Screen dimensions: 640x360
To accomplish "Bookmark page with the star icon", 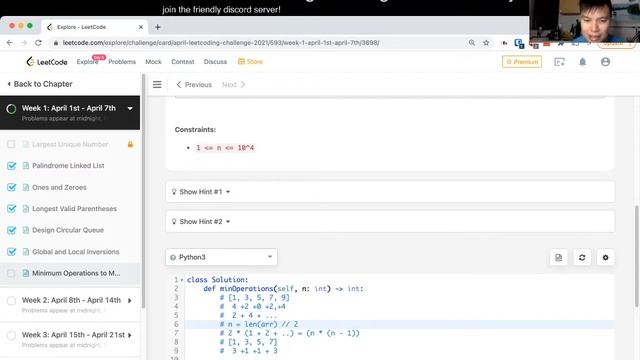I will [x=486, y=42].
